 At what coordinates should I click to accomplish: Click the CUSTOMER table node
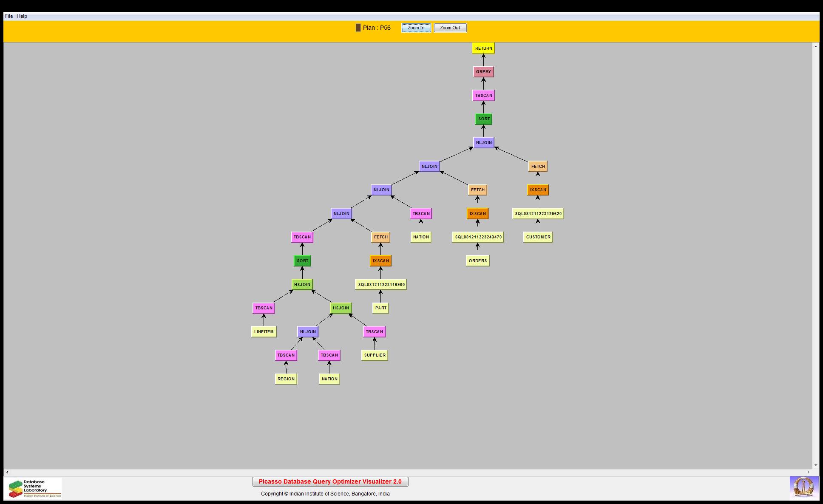pyautogui.click(x=538, y=237)
